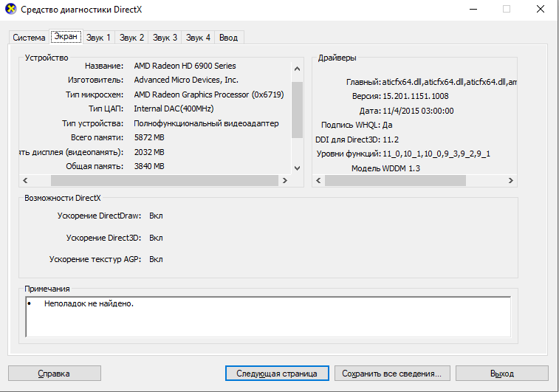Screen dimensions: 559x392
Task: Click right arrow of Драйверы horizontal scrollbar
Action: 510,180
